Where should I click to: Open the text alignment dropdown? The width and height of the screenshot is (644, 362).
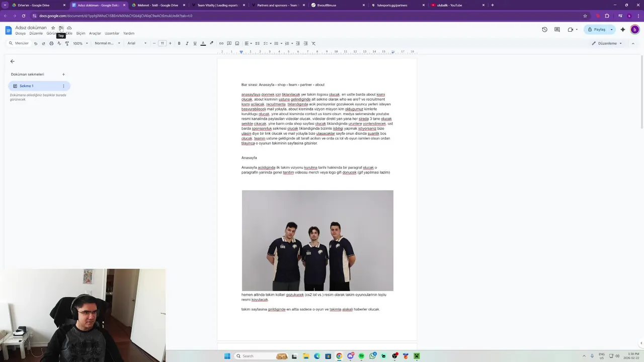pos(248,43)
